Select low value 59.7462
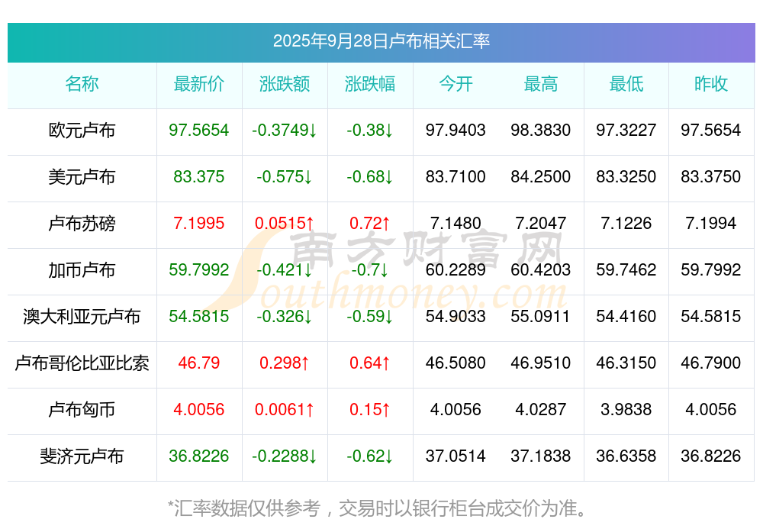The height and width of the screenshot is (532, 763). pyautogui.click(x=626, y=269)
